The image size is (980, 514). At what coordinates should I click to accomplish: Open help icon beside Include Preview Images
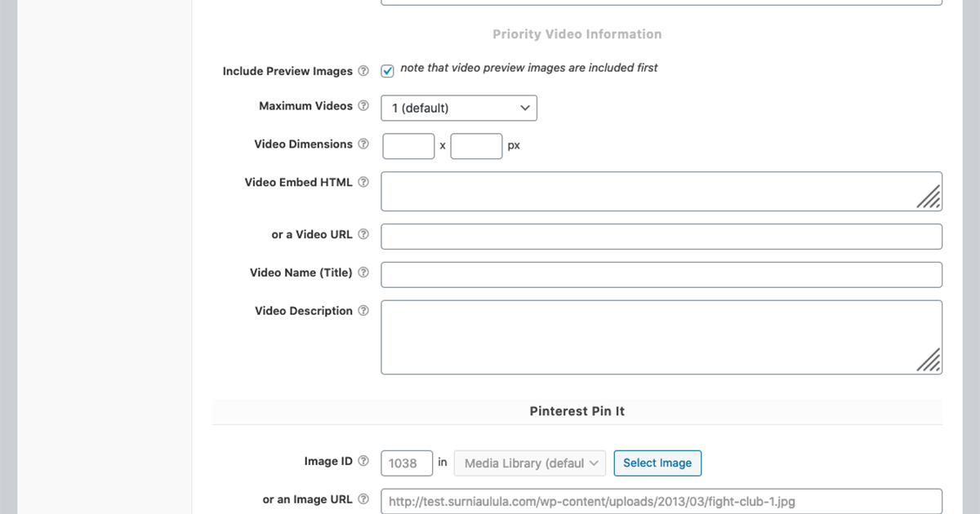[363, 71]
